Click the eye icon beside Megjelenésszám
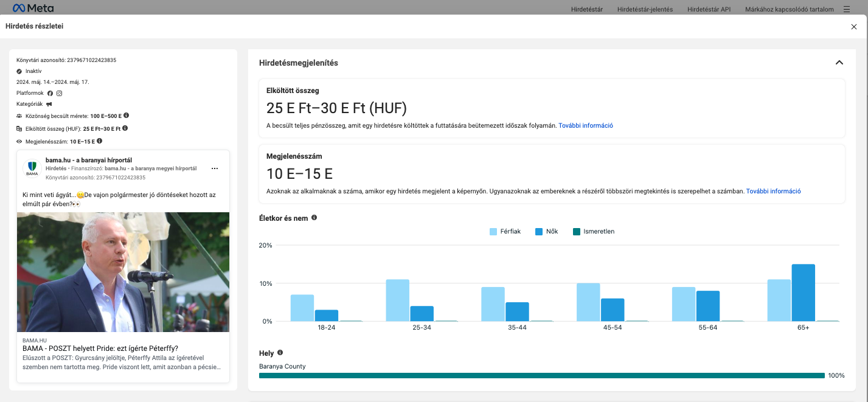868x402 pixels. pos(19,142)
